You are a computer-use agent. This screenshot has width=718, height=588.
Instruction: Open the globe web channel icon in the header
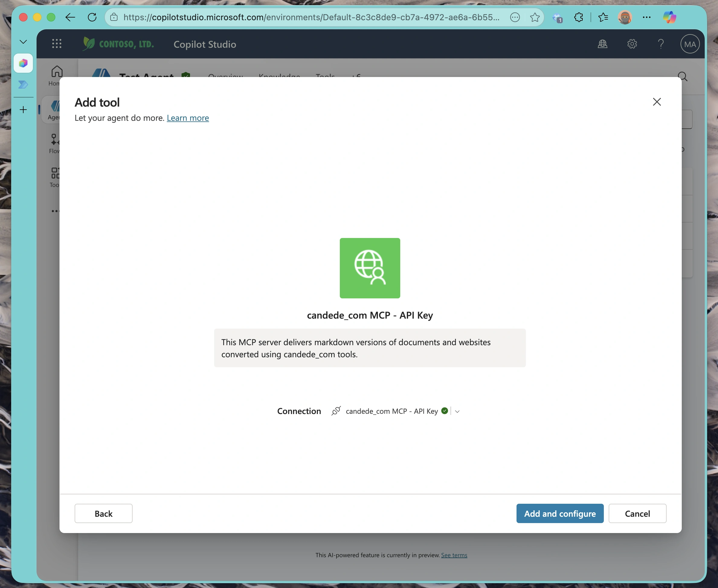(x=603, y=44)
